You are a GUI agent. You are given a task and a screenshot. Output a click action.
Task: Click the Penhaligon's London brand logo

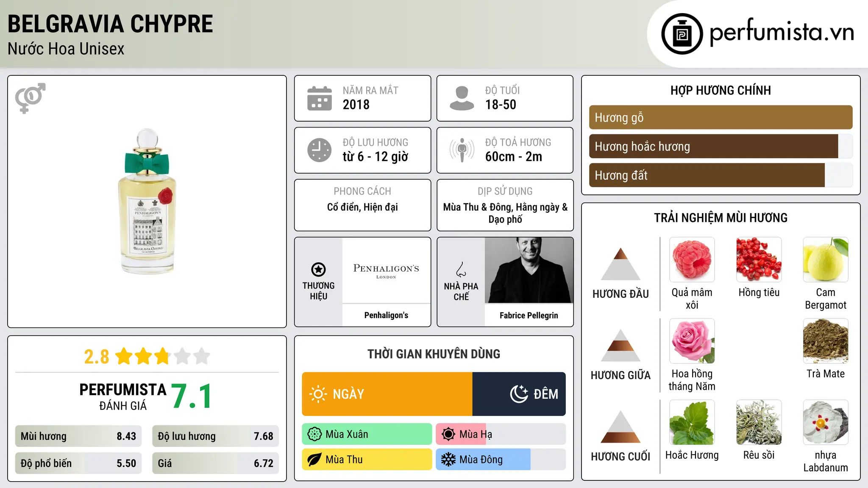click(386, 271)
